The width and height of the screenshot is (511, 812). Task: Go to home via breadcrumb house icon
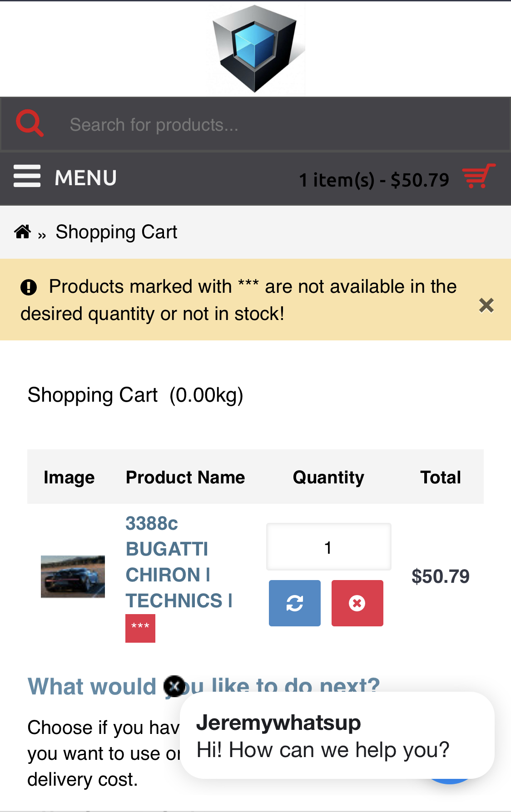23,232
